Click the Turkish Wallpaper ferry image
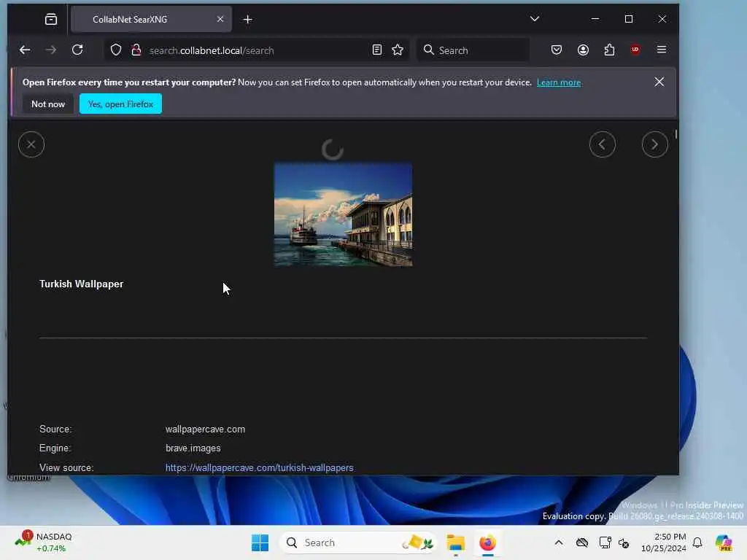747x560 pixels. (343, 214)
